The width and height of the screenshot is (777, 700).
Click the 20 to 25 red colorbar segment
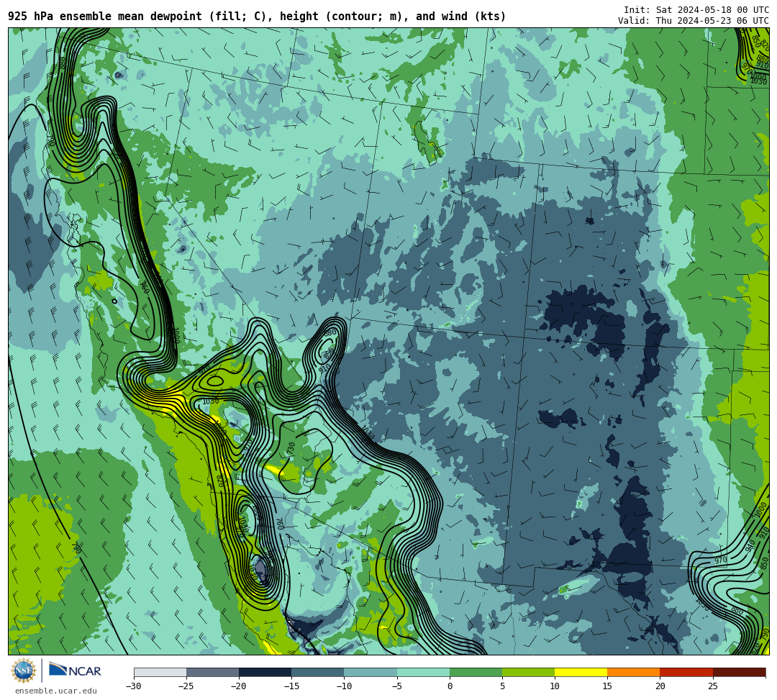(x=686, y=672)
